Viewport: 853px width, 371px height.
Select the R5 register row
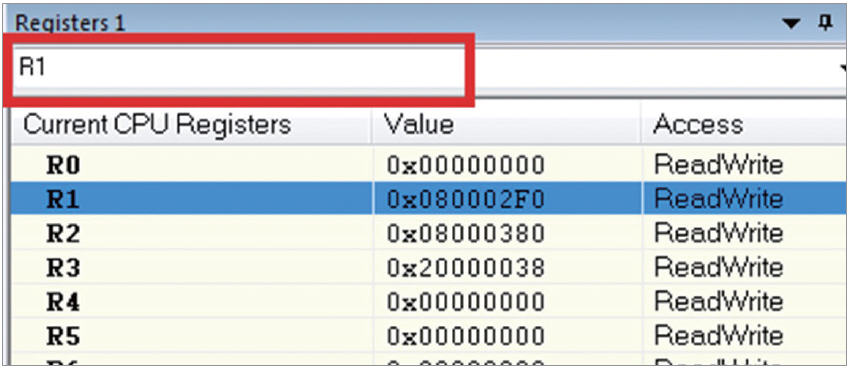click(x=430, y=336)
